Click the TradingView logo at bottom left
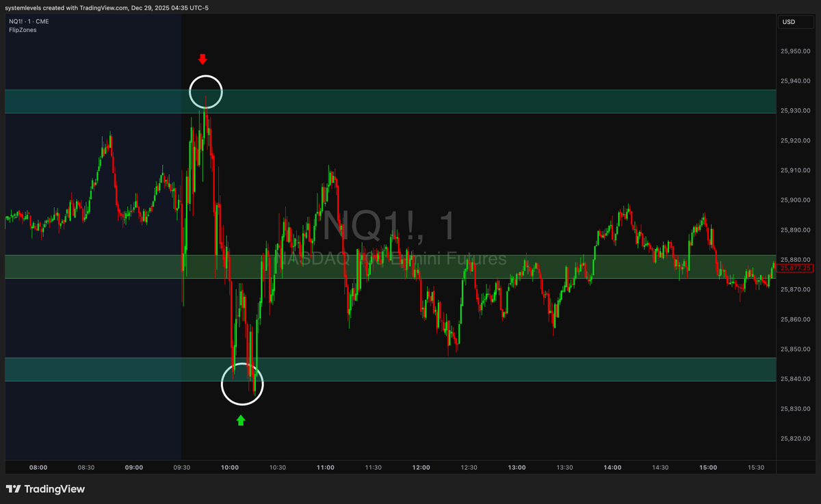821x504 pixels. pos(45,489)
